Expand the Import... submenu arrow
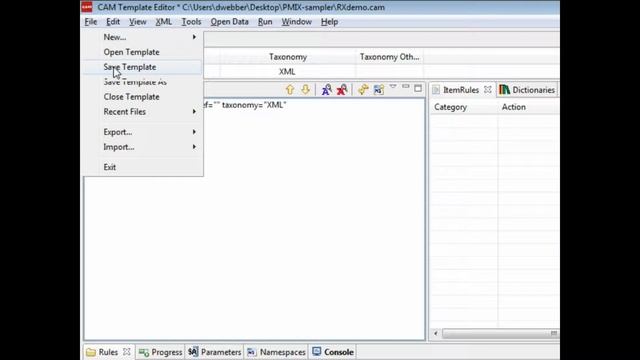 pos(194,147)
